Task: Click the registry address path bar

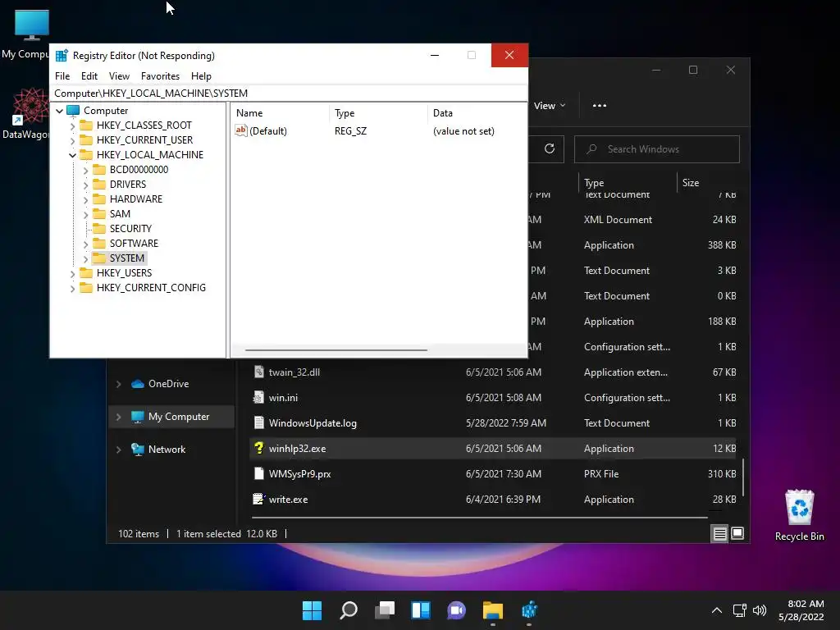Action: click(288, 94)
